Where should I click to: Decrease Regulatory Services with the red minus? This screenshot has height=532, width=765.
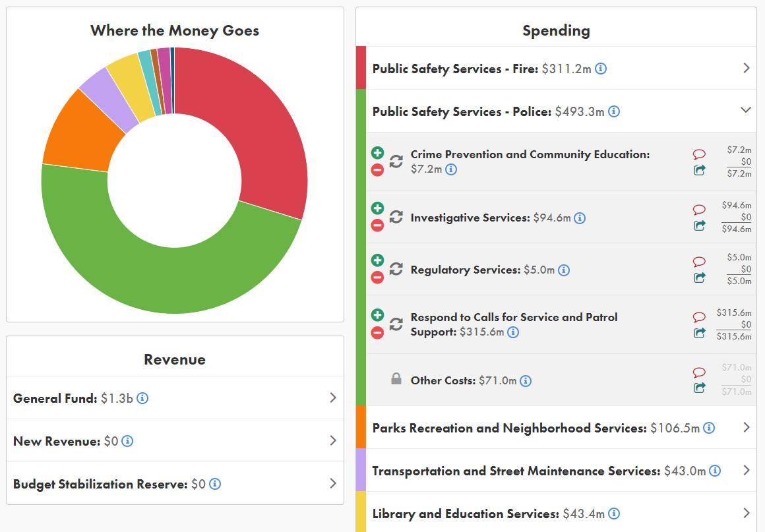[377, 278]
